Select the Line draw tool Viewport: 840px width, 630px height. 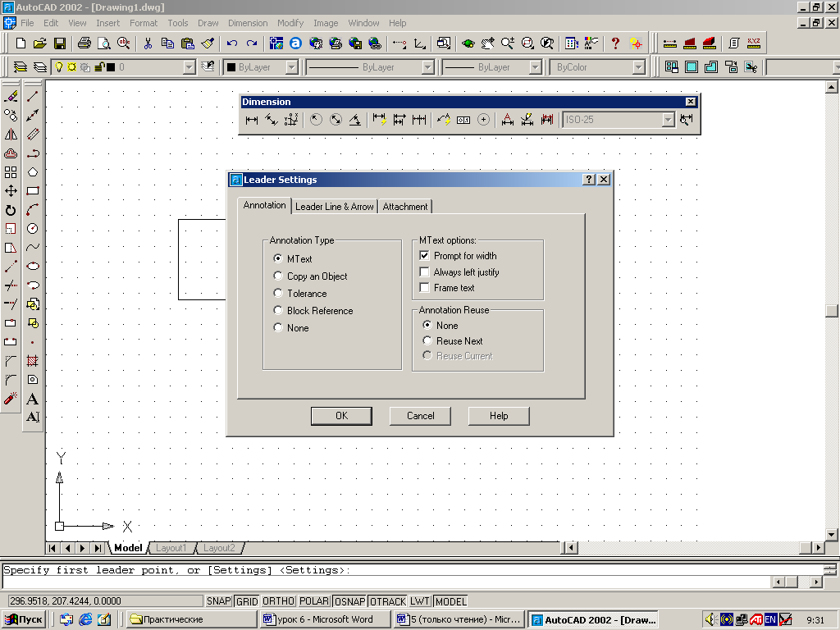pos(33,97)
